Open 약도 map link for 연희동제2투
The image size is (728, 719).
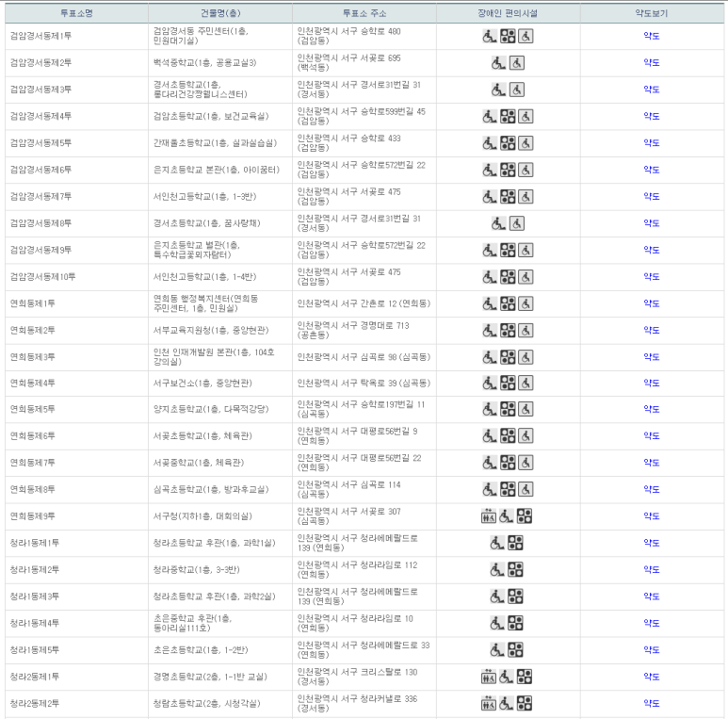click(x=652, y=330)
